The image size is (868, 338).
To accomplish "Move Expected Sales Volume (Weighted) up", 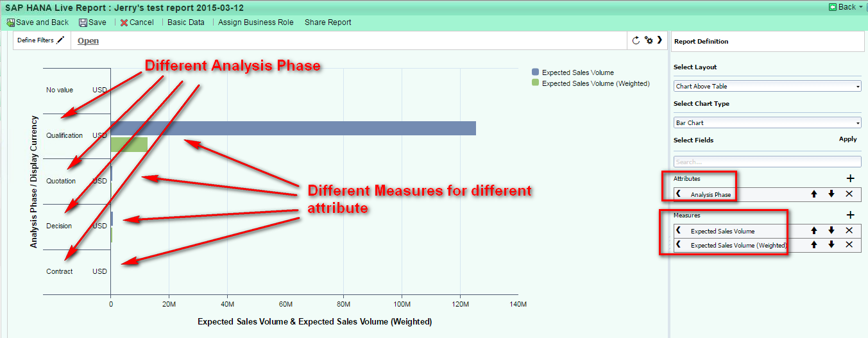I will (814, 244).
